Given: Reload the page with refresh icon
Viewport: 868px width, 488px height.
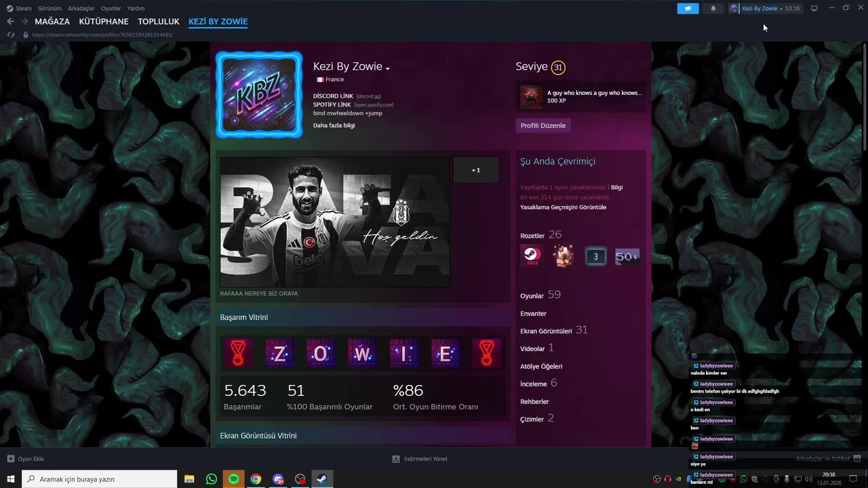Looking at the screenshot, I should pyautogui.click(x=10, y=35).
